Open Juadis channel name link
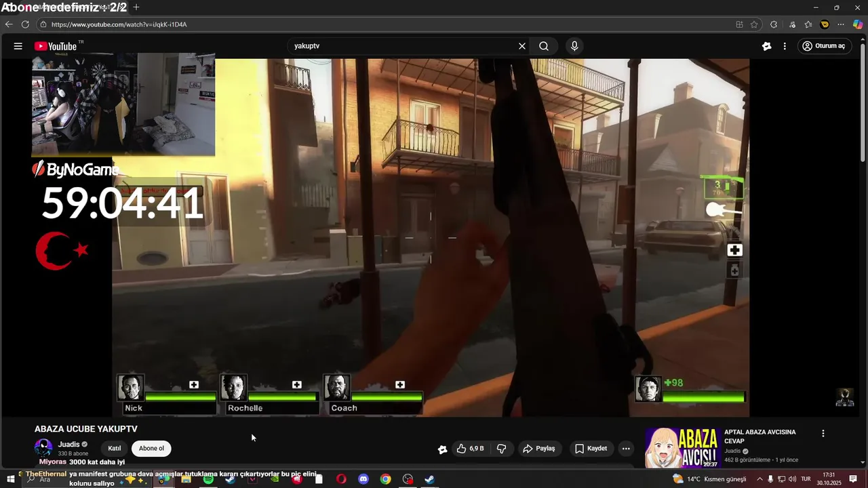The width and height of the screenshot is (868, 488). click(69, 445)
